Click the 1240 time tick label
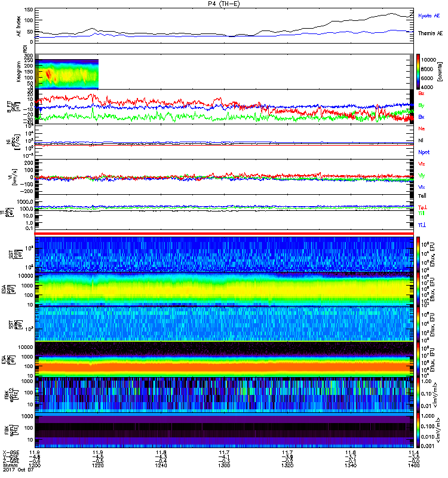 (161, 465)
